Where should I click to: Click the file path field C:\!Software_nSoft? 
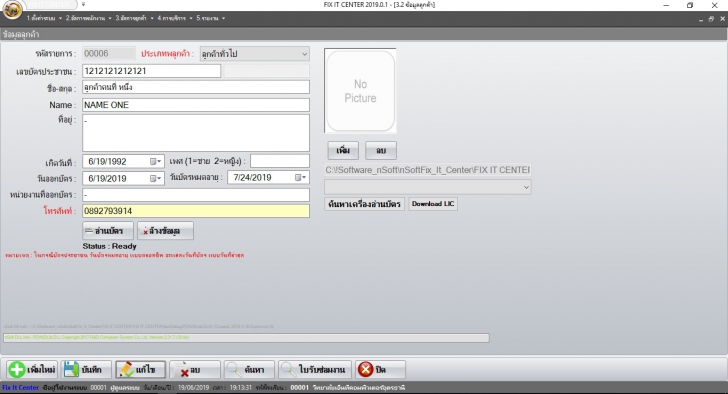428,170
